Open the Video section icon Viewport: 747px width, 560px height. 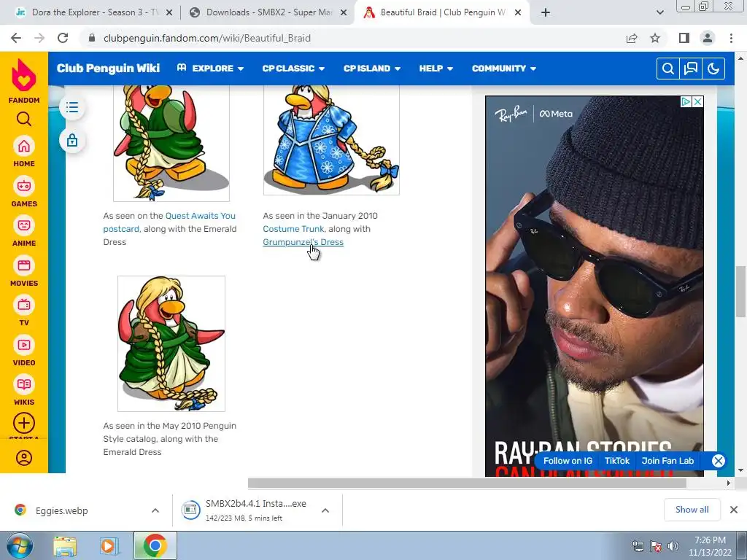point(24,345)
